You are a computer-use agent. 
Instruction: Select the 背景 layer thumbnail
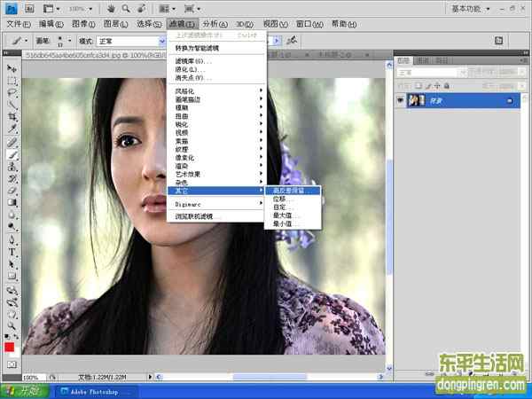415,101
